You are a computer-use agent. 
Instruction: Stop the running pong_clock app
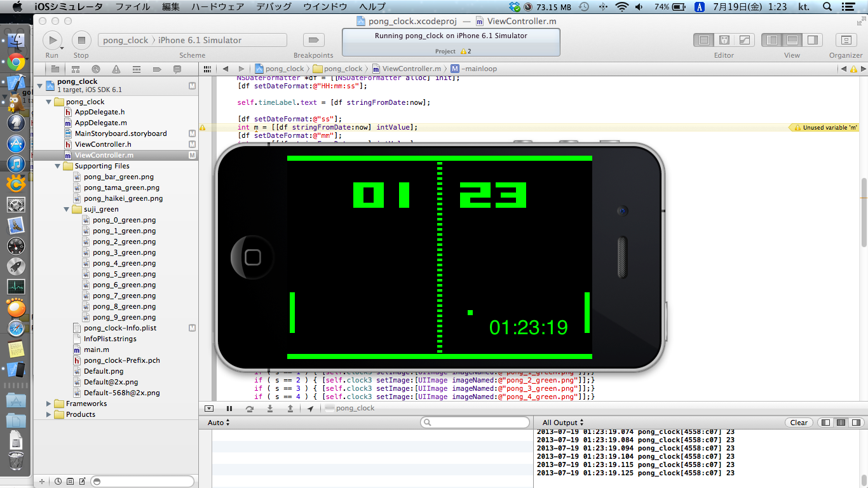coord(81,40)
